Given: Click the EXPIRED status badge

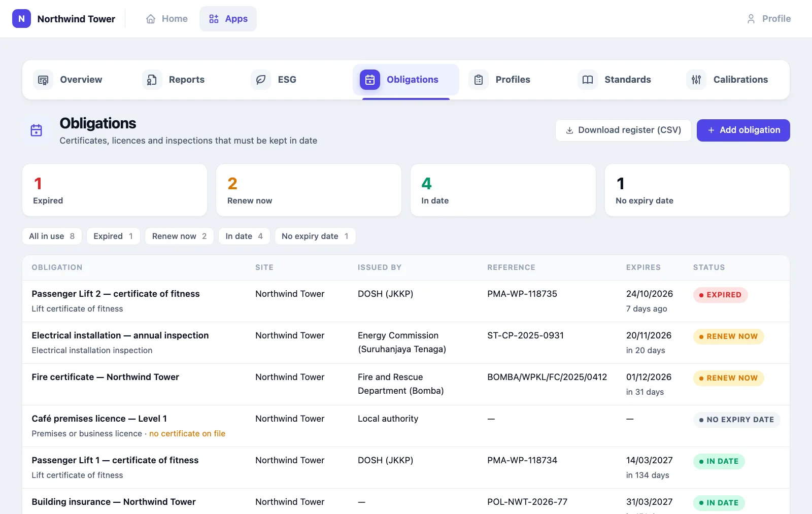Looking at the screenshot, I should (x=720, y=295).
